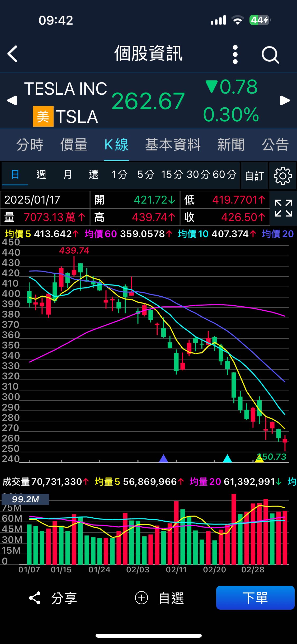Open the 基本資料 tab

(173, 145)
